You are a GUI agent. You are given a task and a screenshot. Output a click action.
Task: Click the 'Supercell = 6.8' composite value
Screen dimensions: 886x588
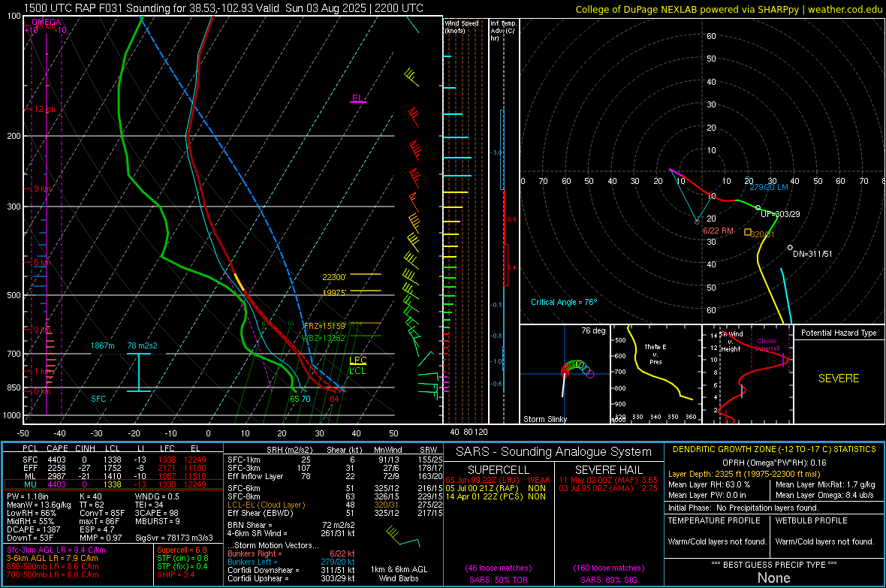tap(182, 550)
